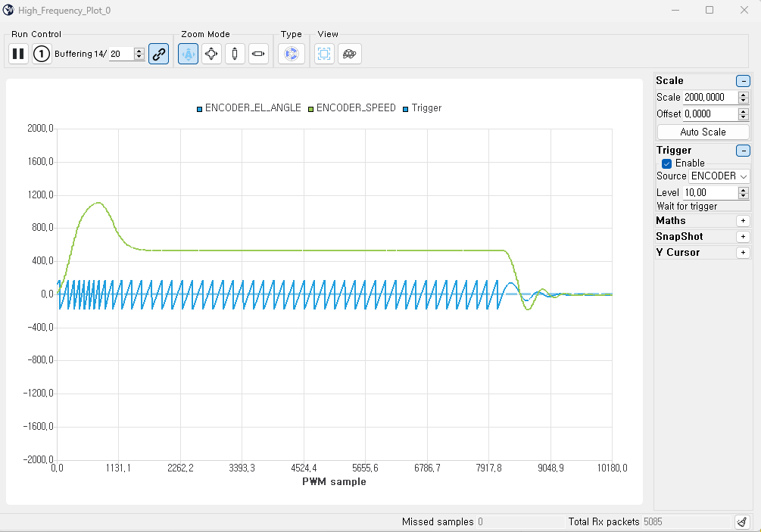Choose vertical-only zoom mode
Viewport: 761px width, 532px height.
235,54
